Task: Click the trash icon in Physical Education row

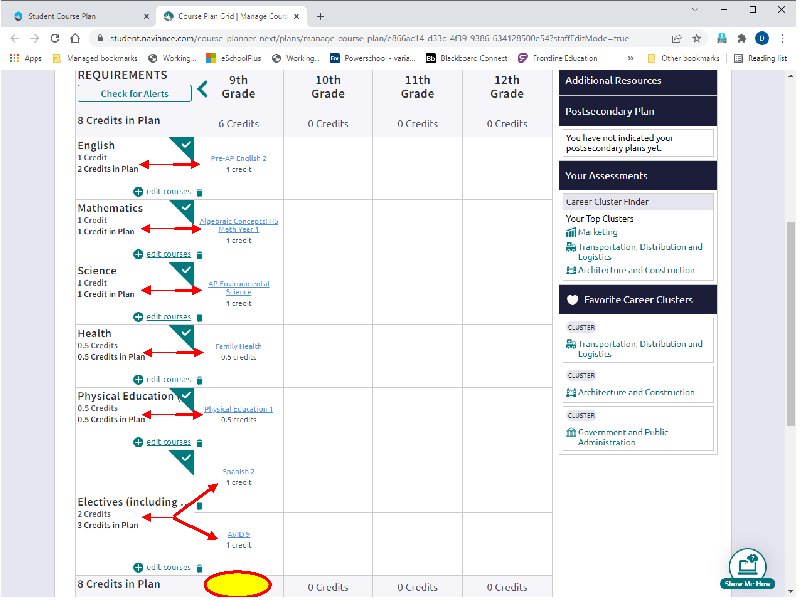Action: tap(199, 443)
